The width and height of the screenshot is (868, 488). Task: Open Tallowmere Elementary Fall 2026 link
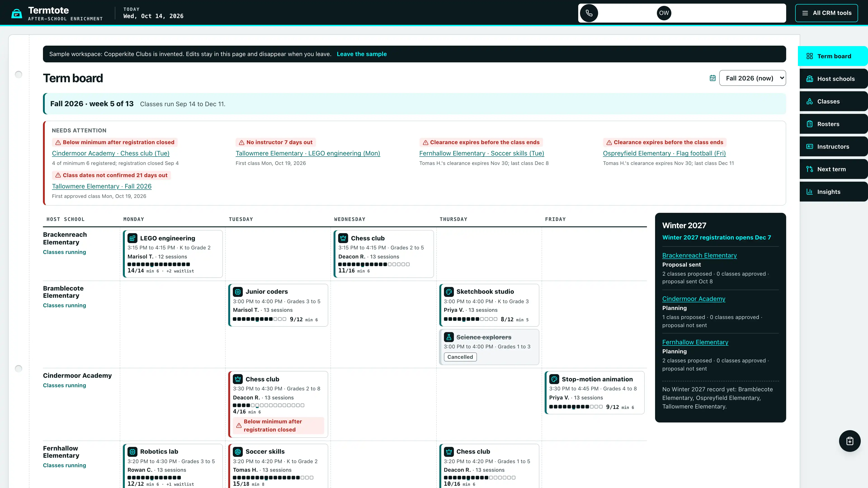point(102,186)
